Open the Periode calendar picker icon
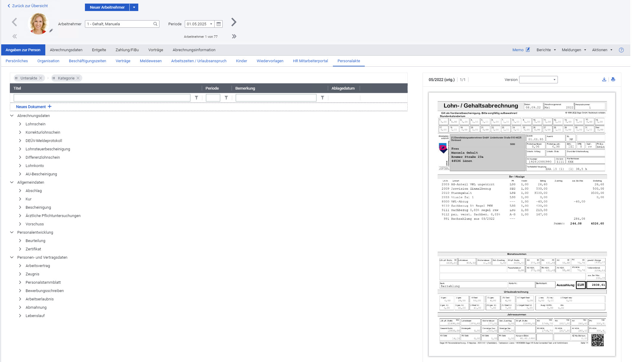The image size is (644, 362). (x=218, y=24)
